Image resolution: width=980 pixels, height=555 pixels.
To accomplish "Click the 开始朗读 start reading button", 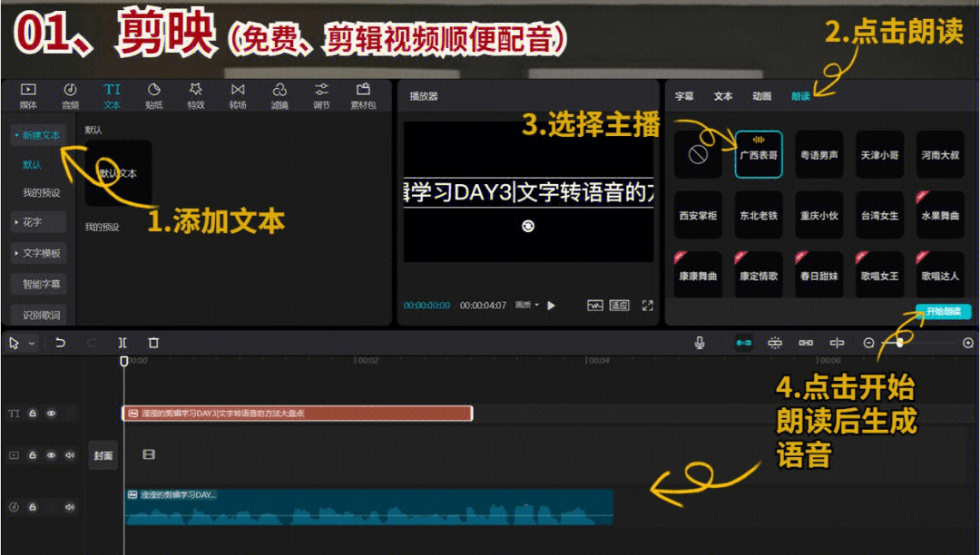I will pos(943,312).
